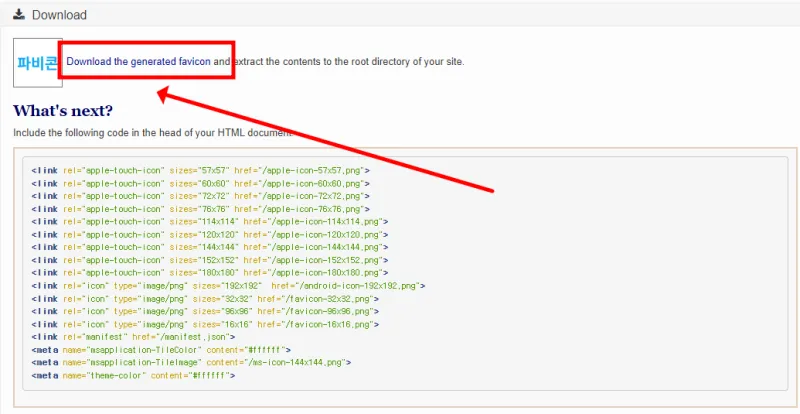Click the generated favicon preview image

(x=37, y=63)
